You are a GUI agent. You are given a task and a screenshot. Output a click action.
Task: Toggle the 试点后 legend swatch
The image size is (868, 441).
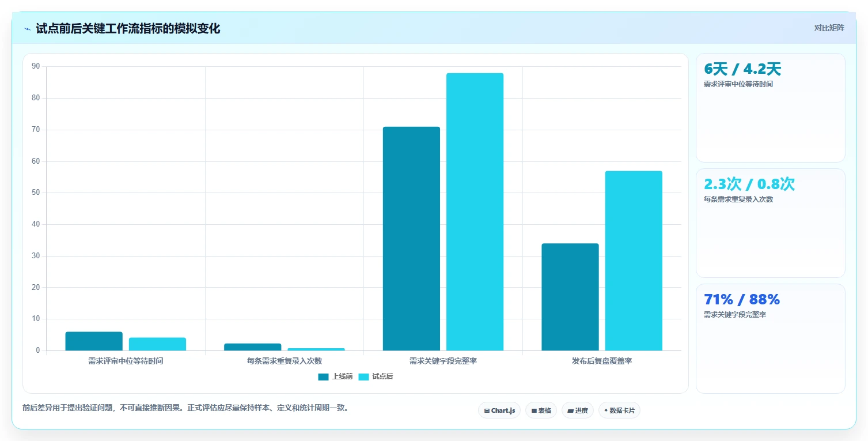click(x=363, y=377)
